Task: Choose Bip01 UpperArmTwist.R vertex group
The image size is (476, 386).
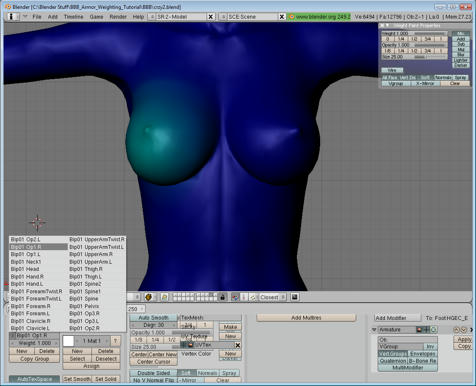Action: coord(97,239)
